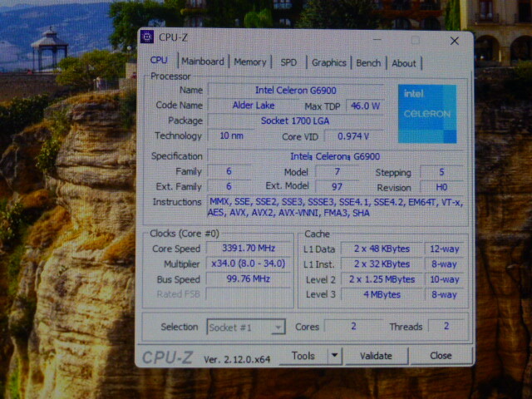
Task: Switch to the CPU tab
Action: click(159, 61)
